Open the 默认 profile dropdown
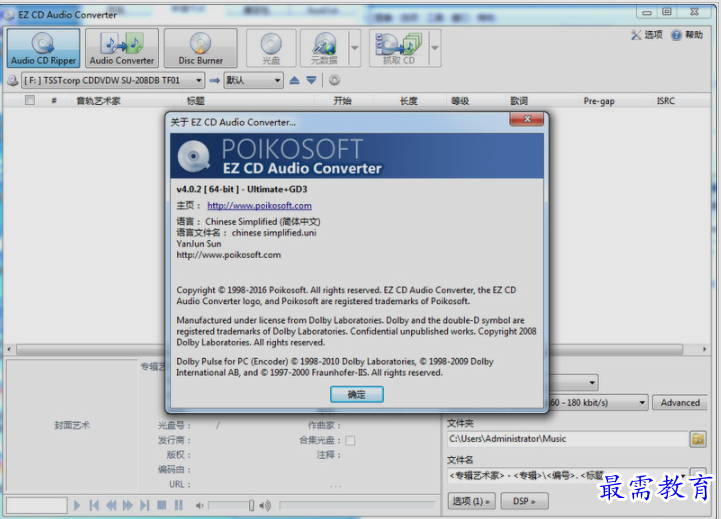The image size is (721, 519). [253, 80]
